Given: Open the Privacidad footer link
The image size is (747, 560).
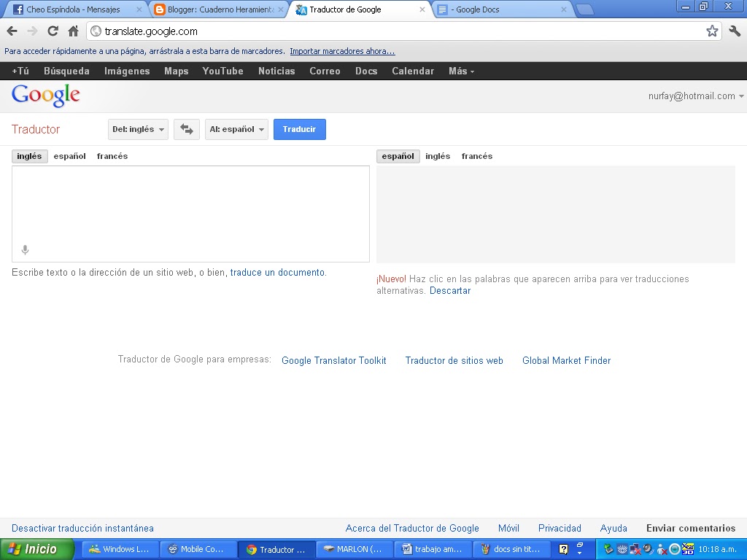Looking at the screenshot, I should tap(560, 528).
